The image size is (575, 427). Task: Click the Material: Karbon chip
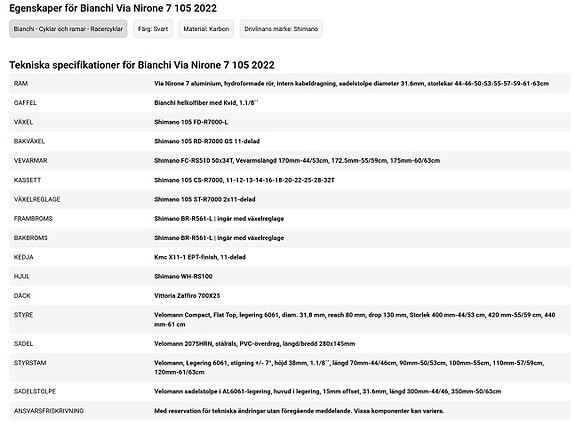coord(206,29)
